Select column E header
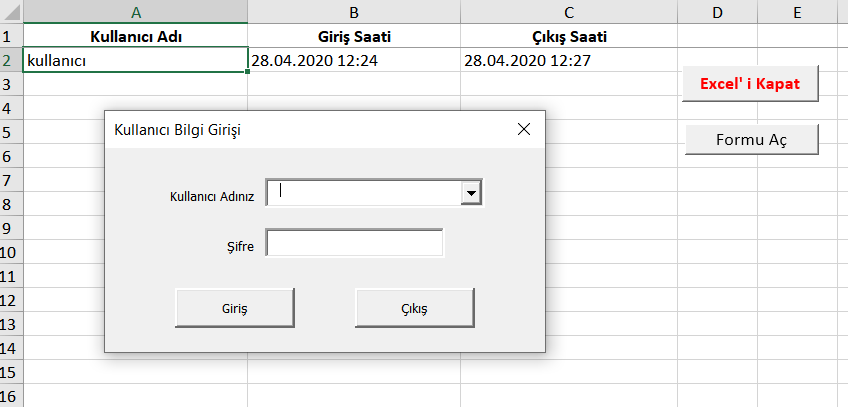Image resolution: width=848 pixels, height=407 pixels. [x=797, y=12]
